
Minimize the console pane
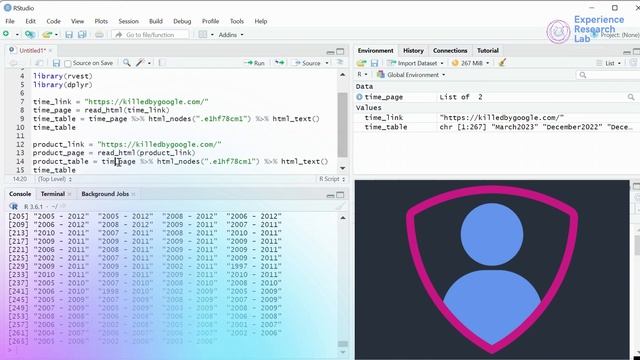(x=331, y=195)
